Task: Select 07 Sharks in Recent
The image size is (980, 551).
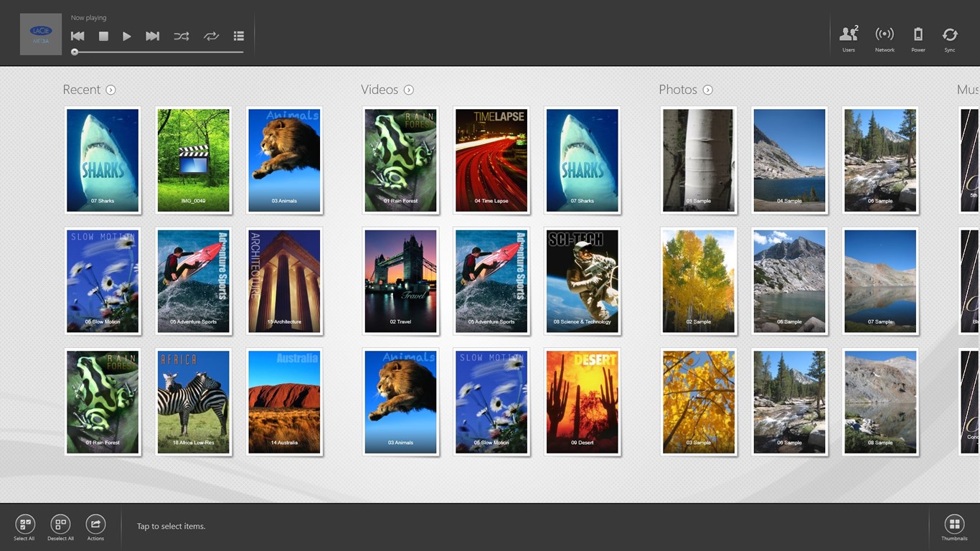Action: tap(103, 160)
